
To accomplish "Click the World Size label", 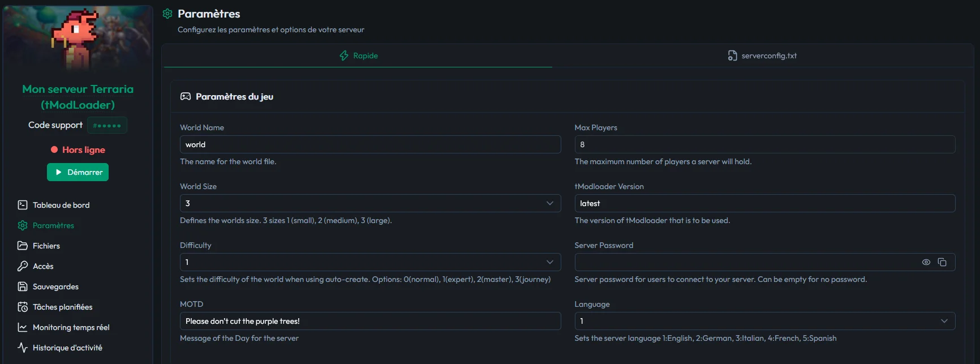I will [x=198, y=186].
